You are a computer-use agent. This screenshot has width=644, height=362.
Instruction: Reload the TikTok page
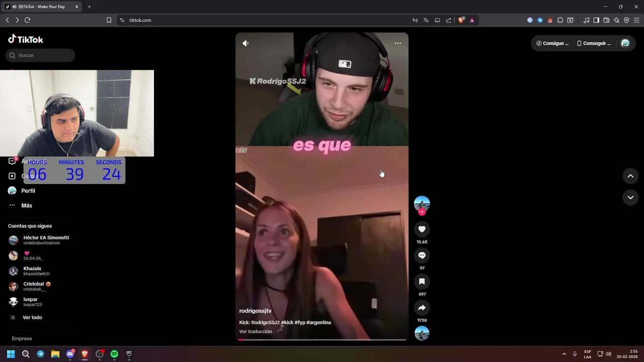[27, 20]
